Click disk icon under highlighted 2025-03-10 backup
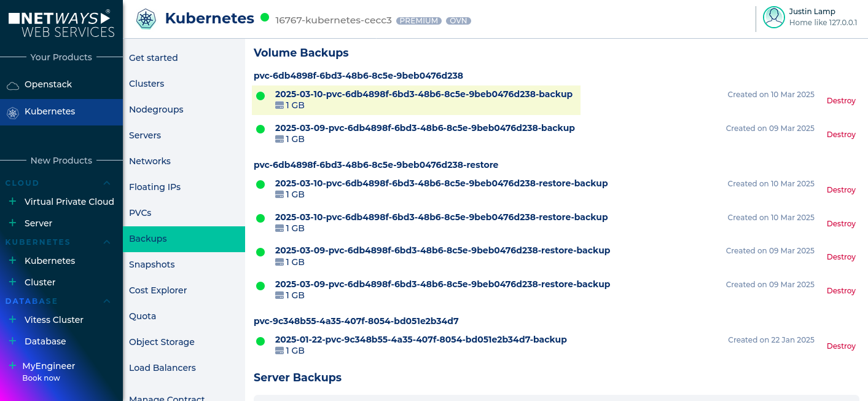Image resolution: width=868 pixels, height=401 pixels. pos(280,105)
